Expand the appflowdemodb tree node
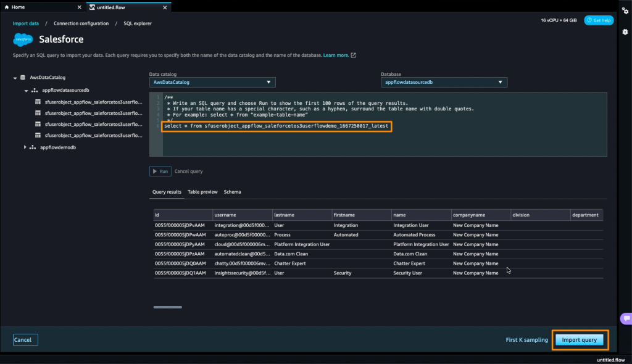 25,147
